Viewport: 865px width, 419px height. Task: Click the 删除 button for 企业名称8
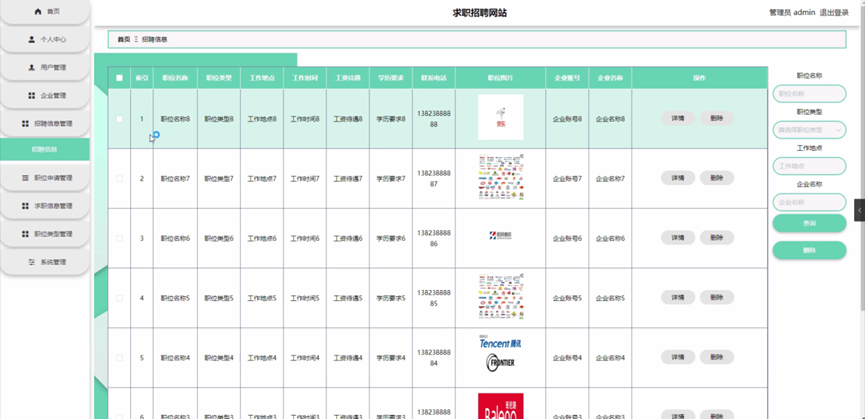pyautogui.click(x=717, y=118)
